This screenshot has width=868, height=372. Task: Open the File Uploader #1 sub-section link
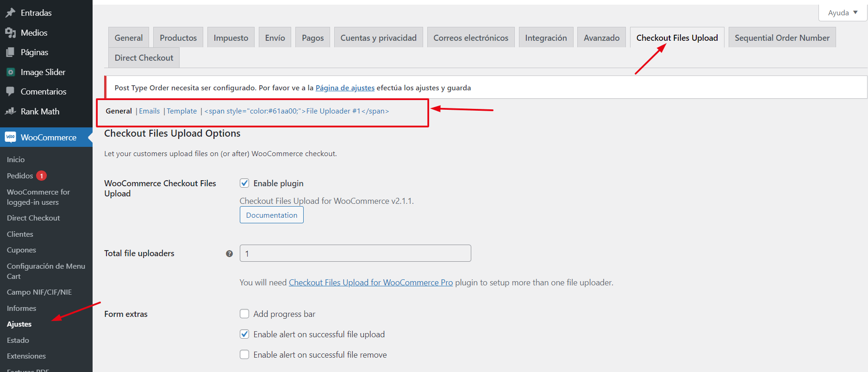pos(297,111)
